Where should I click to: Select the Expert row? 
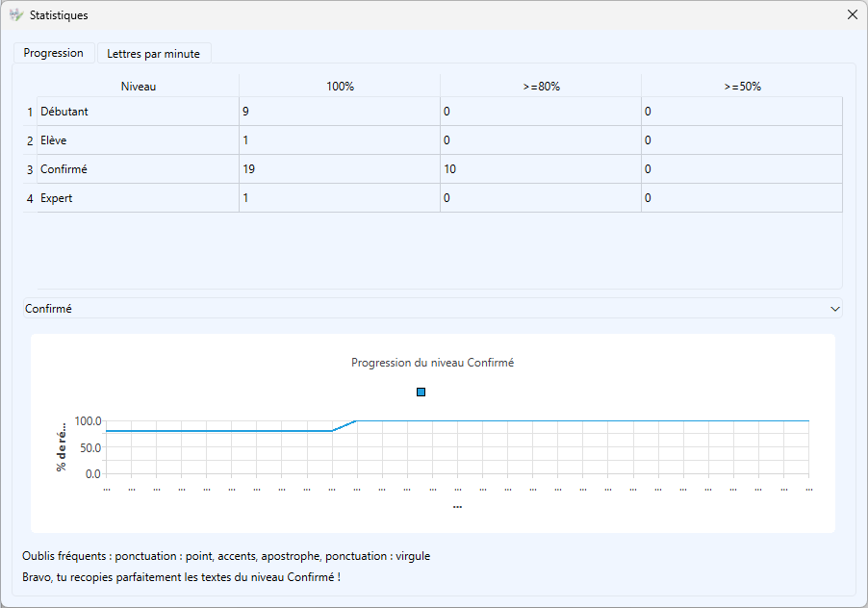[x=57, y=198]
